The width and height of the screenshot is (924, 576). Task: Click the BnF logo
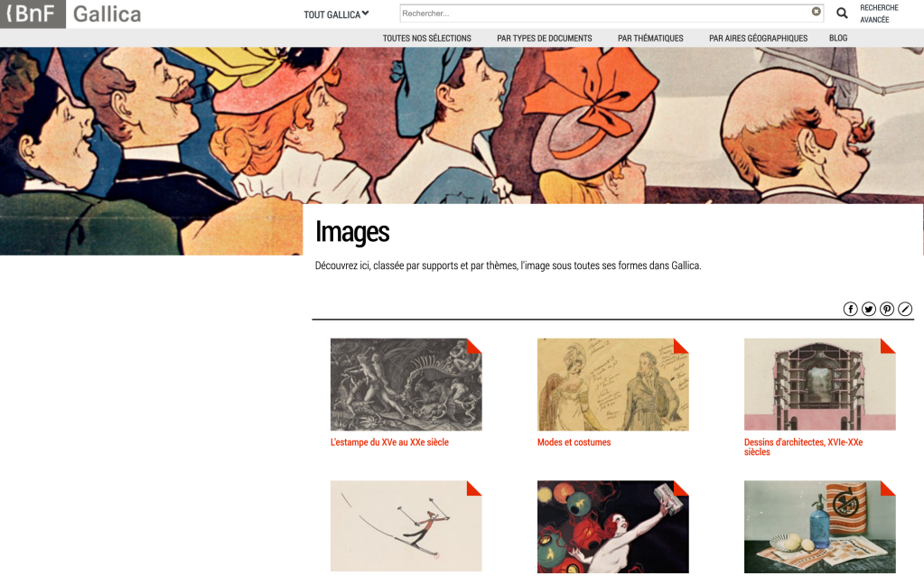[x=33, y=14]
